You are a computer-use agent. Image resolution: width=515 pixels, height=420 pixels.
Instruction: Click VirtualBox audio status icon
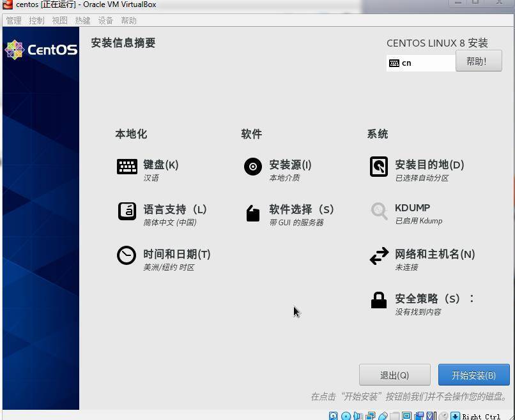(358, 416)
